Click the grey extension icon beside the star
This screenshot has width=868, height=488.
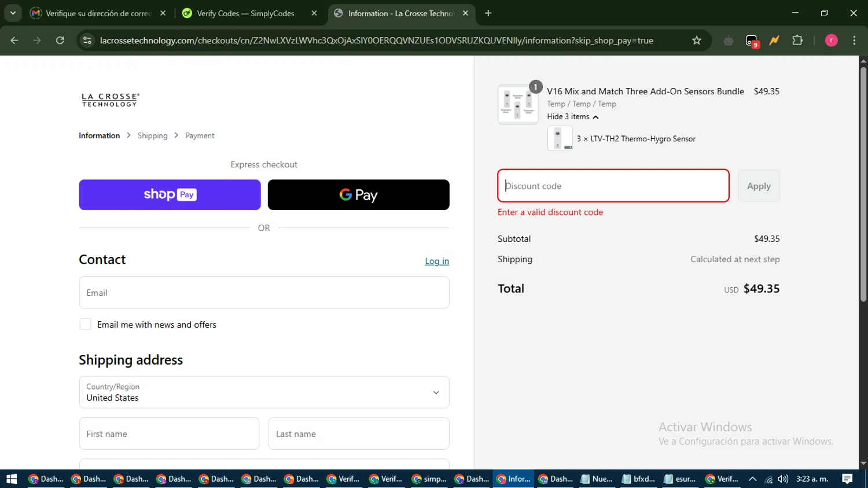pos(729,41)
